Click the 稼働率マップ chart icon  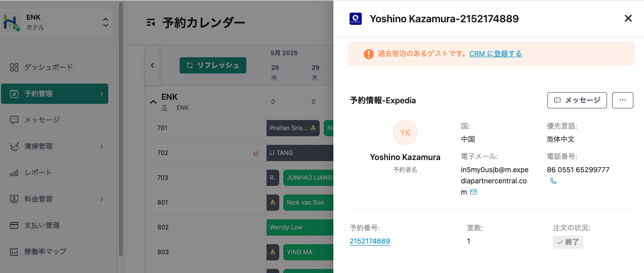[x=14, y=251]
